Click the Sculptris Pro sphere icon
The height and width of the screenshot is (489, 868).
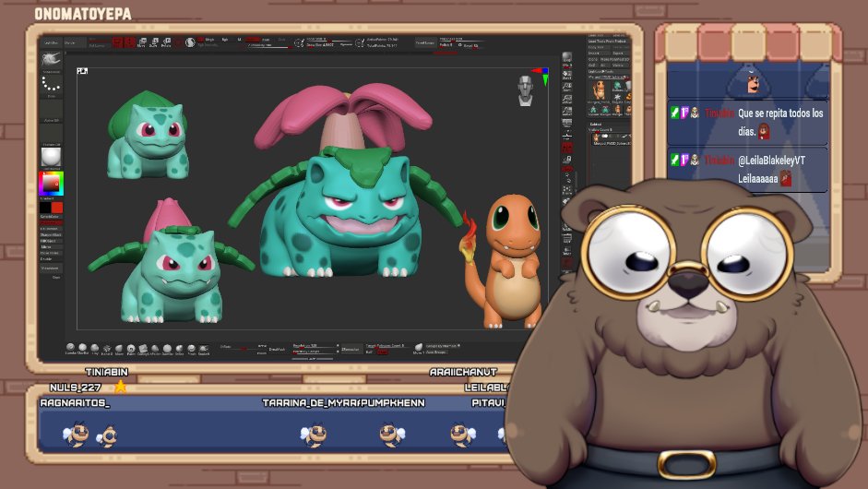coord(190,42)
